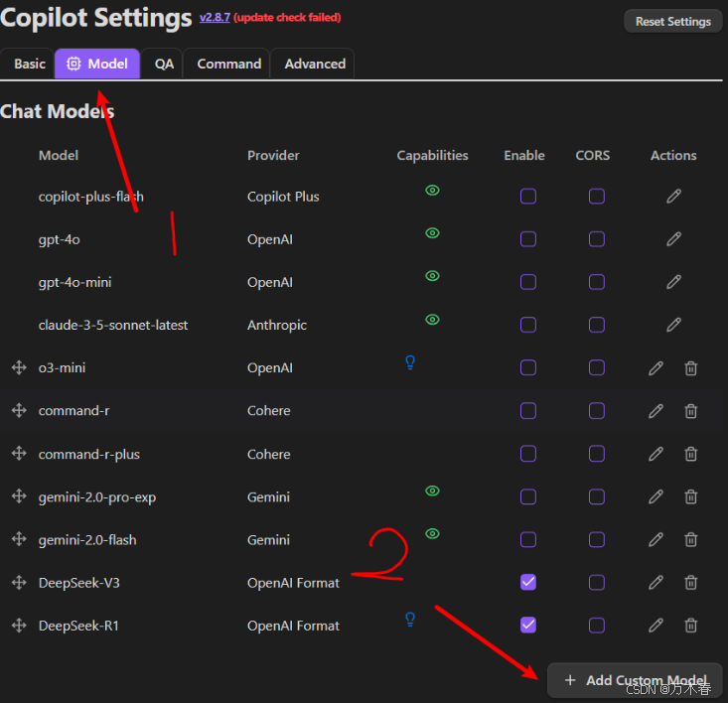Enable the copilot-plus-flash model
This screenshot has width=728, height=703.
528,197
